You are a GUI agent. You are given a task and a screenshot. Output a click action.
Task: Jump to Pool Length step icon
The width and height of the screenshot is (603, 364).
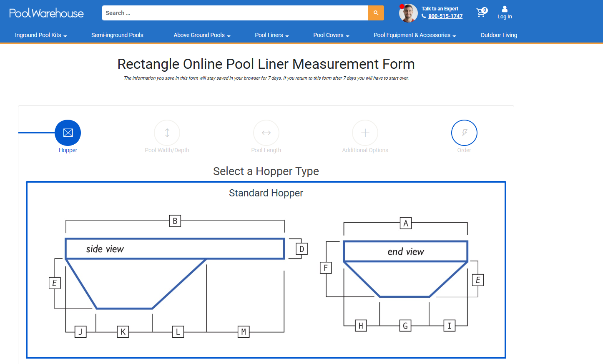pos(266,133)
